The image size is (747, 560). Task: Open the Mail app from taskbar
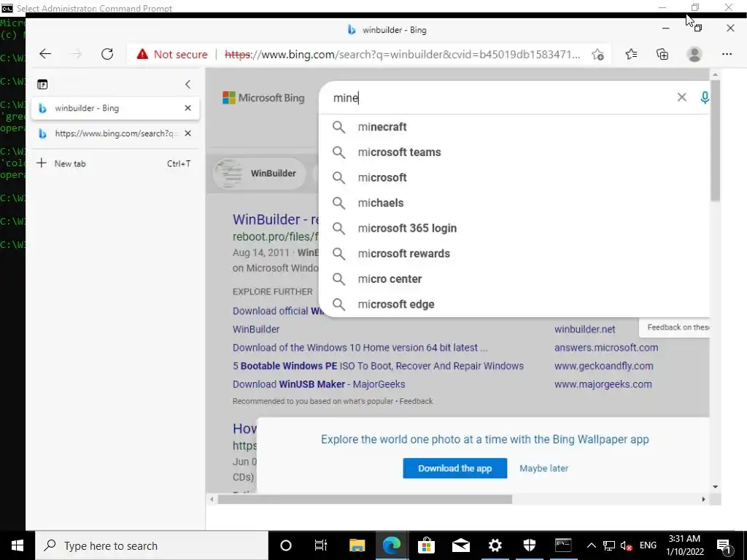point(461,545)
